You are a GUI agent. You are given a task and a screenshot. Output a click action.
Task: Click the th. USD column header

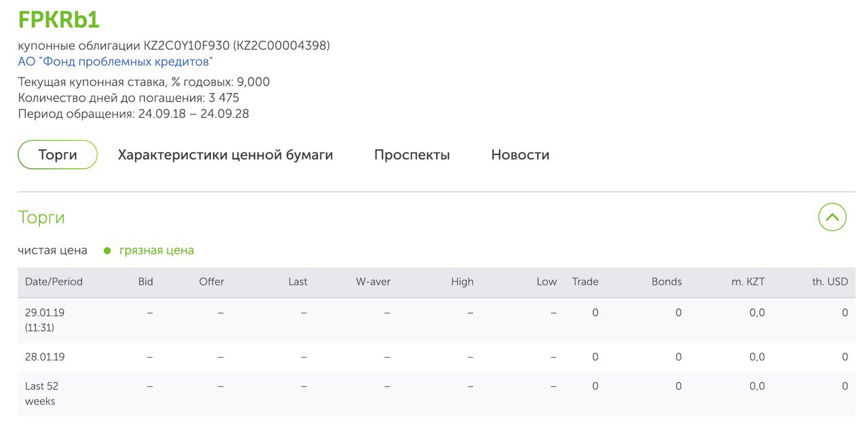(830, 281)
